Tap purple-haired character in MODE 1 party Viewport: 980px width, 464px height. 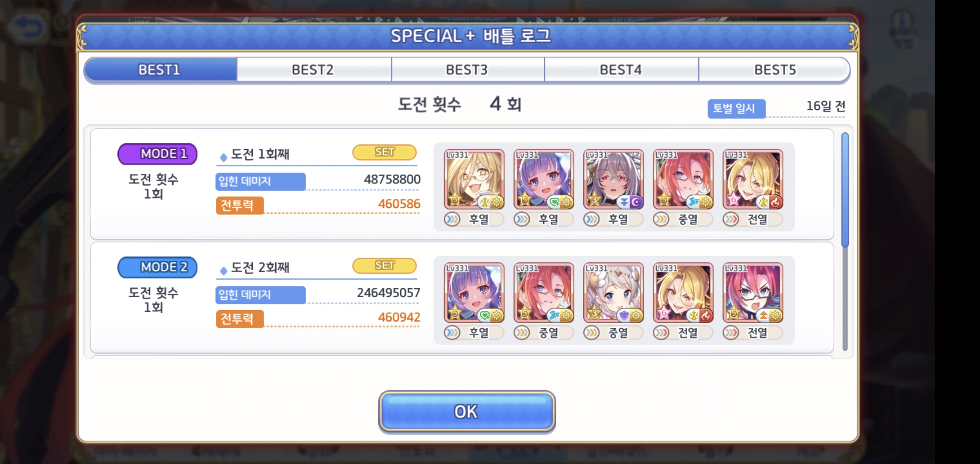pyautogui.click(x=543, y=179)
